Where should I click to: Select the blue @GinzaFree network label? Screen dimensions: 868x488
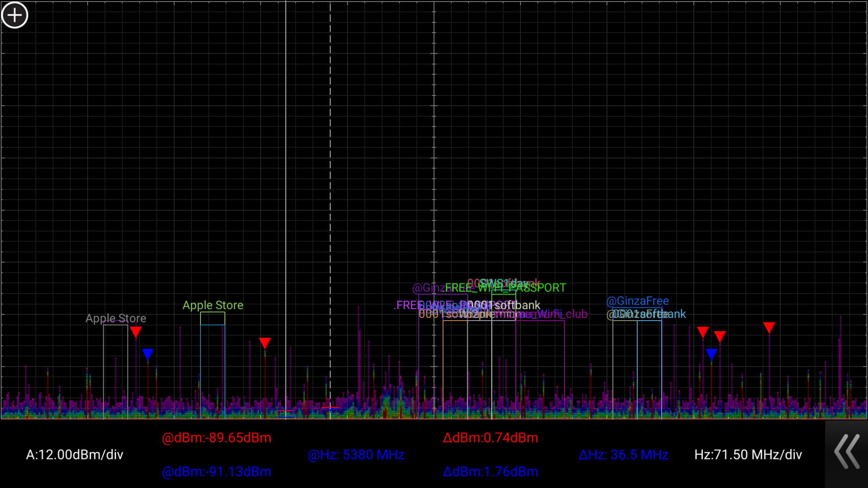(x=638, y=301)
